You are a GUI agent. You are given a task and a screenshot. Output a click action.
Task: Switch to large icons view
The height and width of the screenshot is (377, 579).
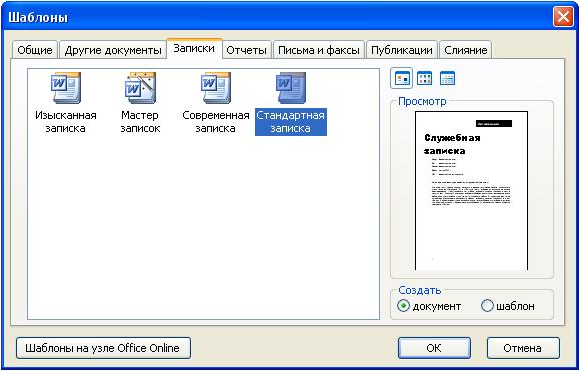pos(401,78)
